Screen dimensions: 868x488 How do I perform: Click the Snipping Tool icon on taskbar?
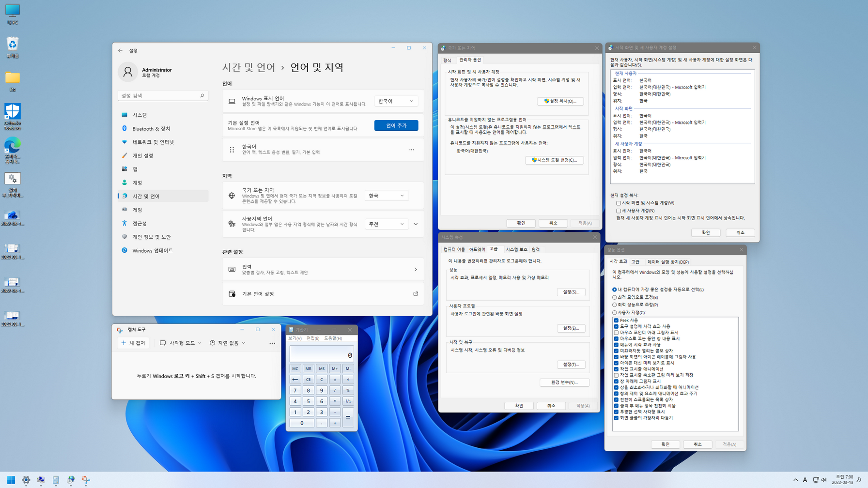pos(86,480)
